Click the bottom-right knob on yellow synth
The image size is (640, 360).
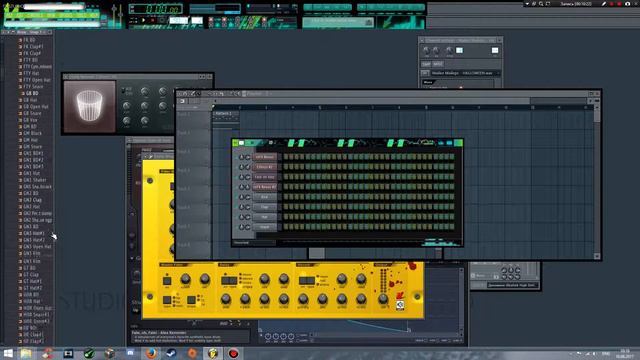tap(383, 299)
